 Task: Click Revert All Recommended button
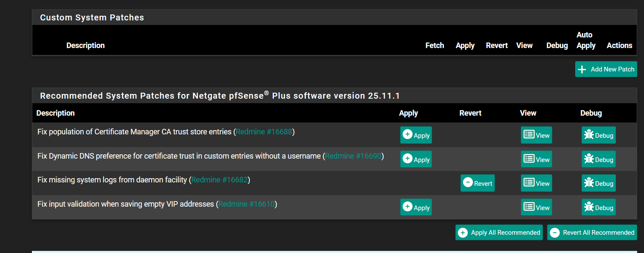click(592, 233)
